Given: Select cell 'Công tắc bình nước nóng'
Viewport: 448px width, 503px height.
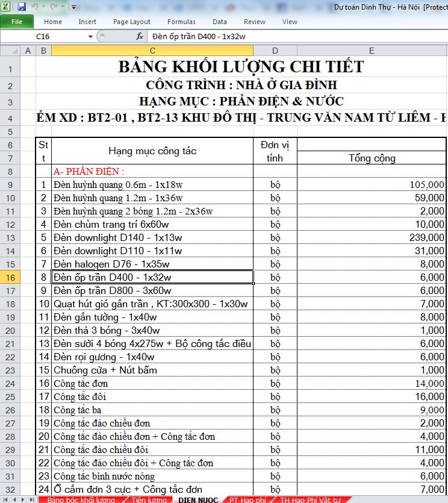Looking at the screenshot, I should 152,476.
